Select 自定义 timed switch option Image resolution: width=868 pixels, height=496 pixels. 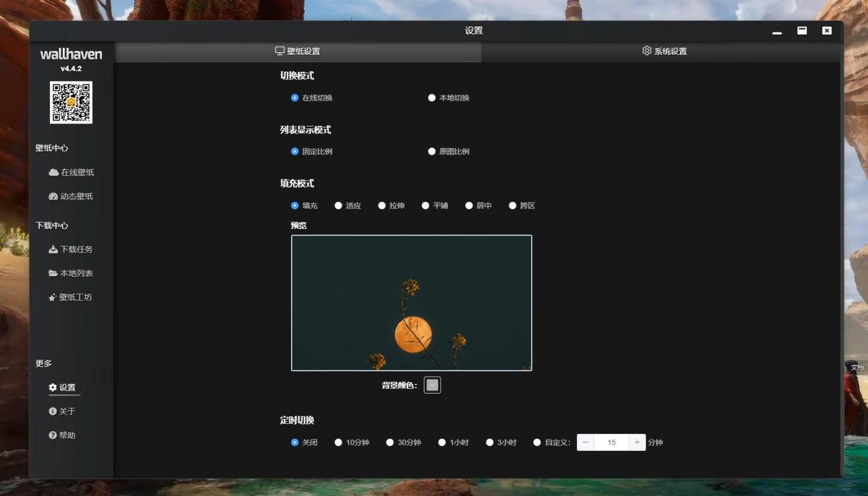tap(537, 443)
